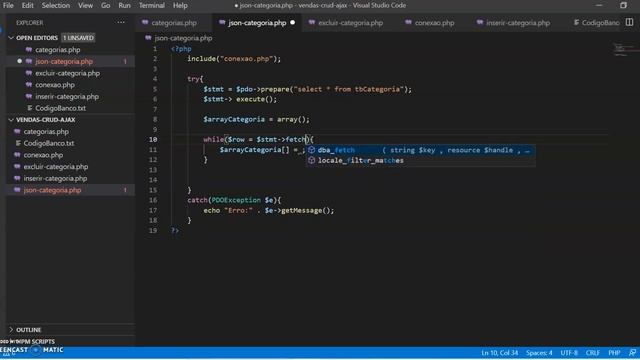Open the Go menu
This screenshot has height=360, width=640.
click(106, 5)
